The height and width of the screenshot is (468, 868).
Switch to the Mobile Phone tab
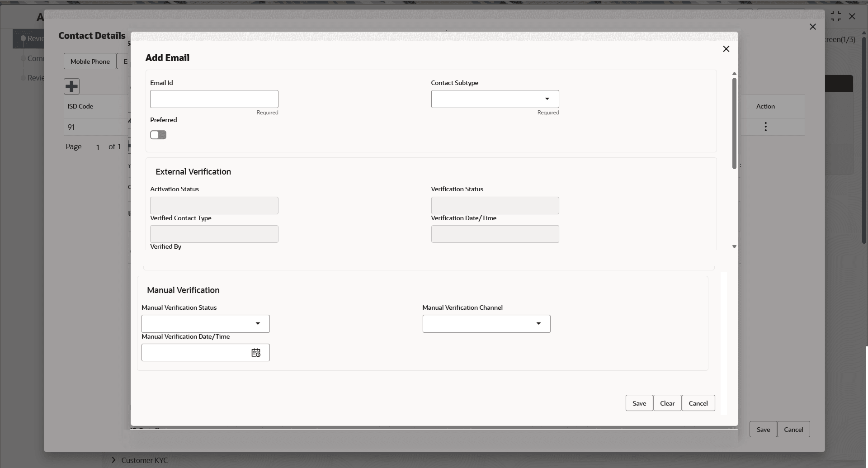coord(90,61)
